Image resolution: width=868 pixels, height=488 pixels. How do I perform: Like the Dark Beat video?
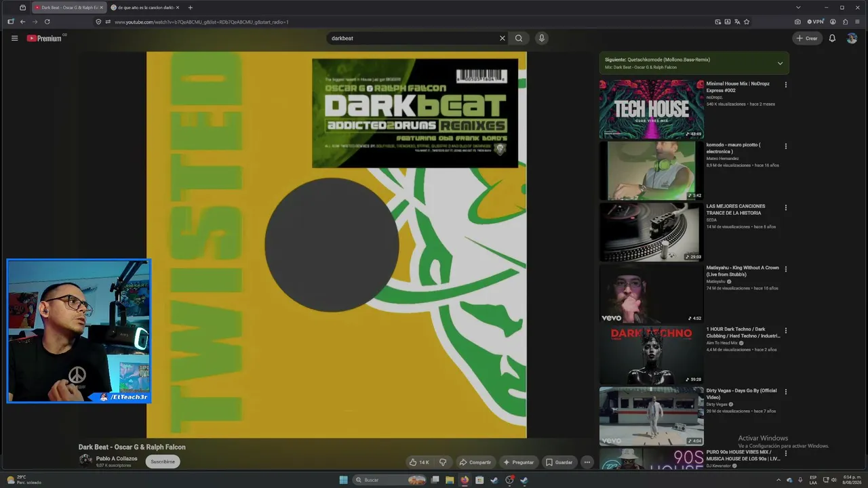tap(419, 462)
